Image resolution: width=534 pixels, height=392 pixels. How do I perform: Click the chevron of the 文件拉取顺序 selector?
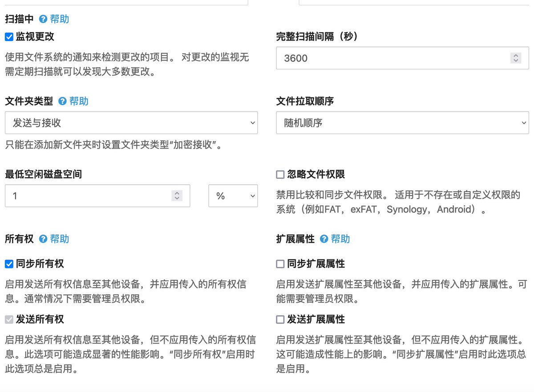tap(524, 123)
